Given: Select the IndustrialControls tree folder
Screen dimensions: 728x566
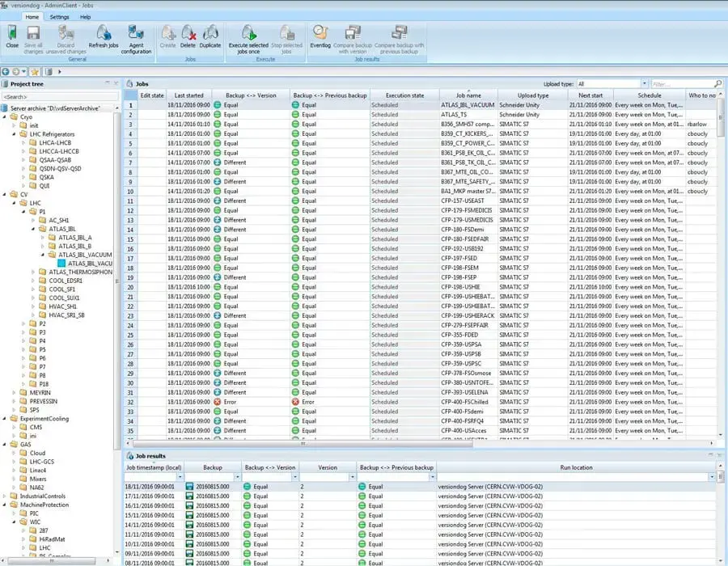Looking at the screenshot, I should pyautogui.click(x=43, y=496).
